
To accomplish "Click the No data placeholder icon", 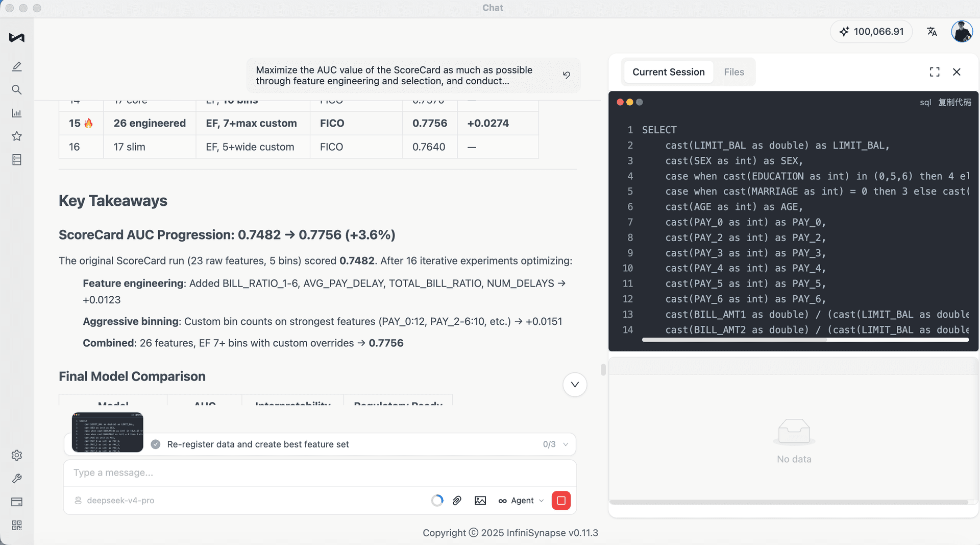I will coord(794,431).
